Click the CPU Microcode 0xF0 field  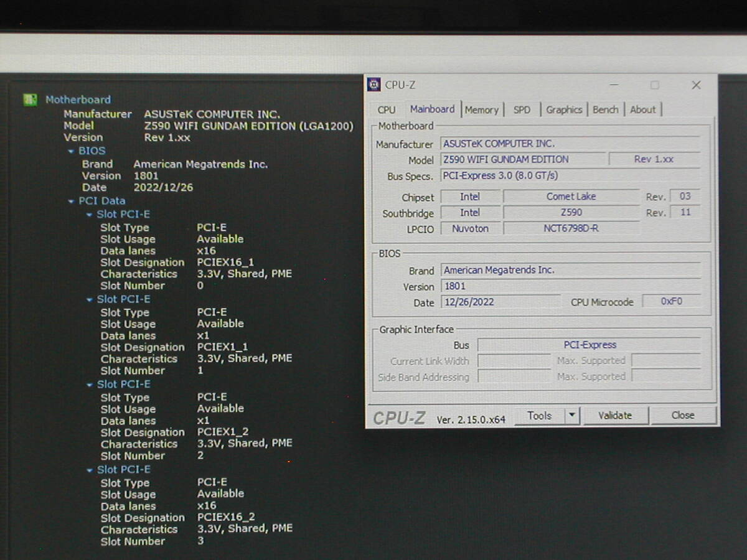point(671,302)
